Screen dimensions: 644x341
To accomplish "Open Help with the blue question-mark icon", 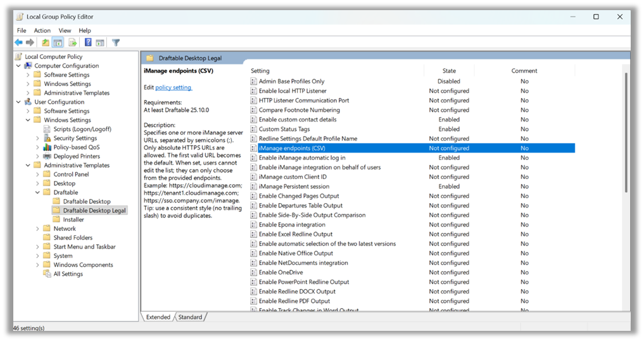I will click(x=88, y=42).
